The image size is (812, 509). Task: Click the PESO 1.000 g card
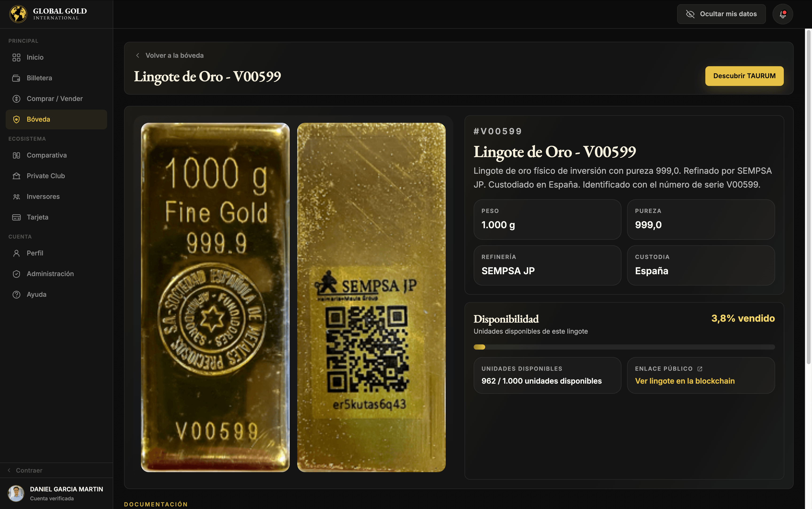[x=547, y=220]
